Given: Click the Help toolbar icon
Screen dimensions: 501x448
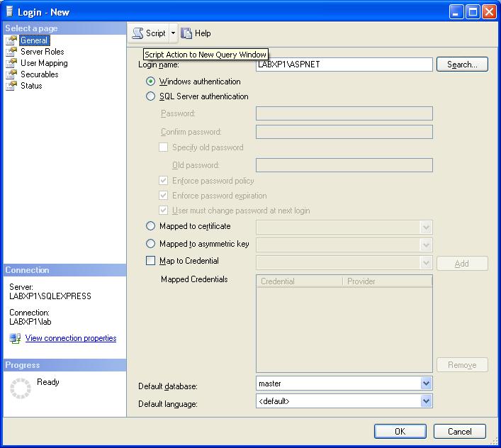Looking at the screenshot, I should (x=187, y=33).
